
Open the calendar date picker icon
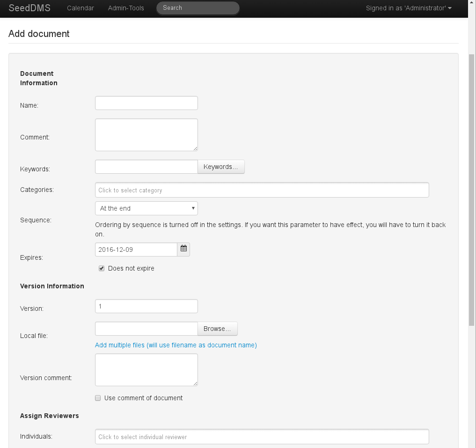point(183,250)
